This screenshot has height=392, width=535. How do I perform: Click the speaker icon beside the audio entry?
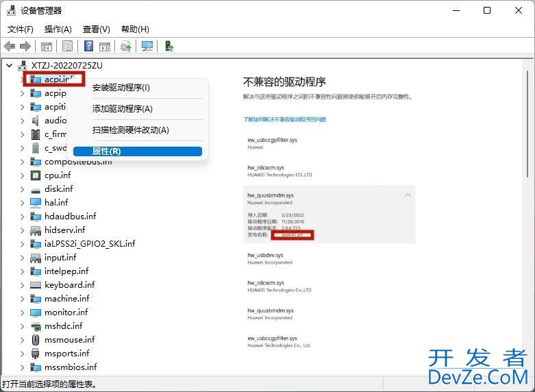pos(36,121)
